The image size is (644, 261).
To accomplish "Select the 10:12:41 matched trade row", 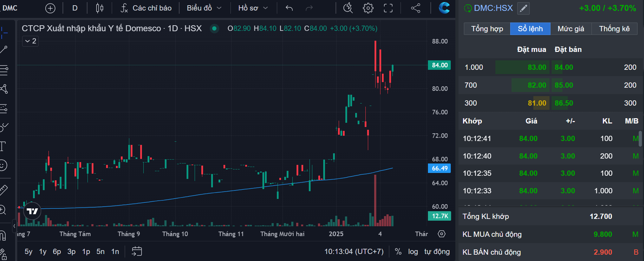I will (x=551, y=139).
